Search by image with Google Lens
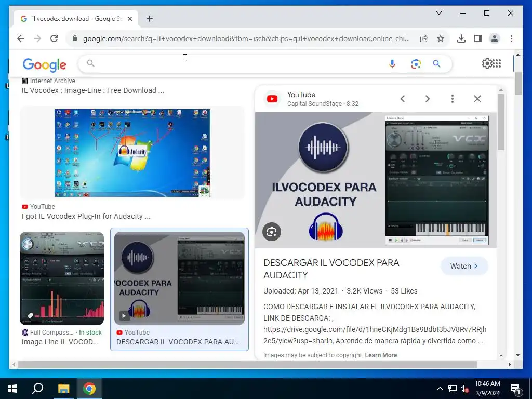Image resolution: width=532 pixels, height=399 pixels. (x=416, y=63)
